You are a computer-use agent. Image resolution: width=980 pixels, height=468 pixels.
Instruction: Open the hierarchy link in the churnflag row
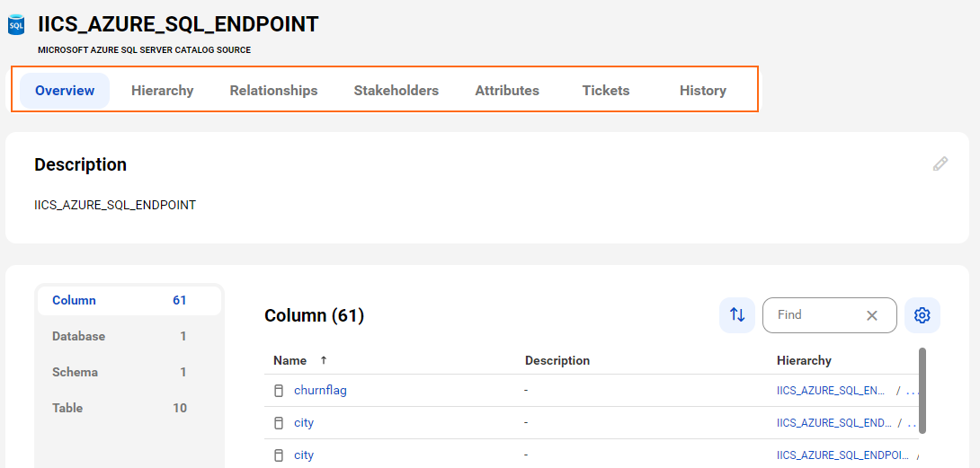[x=831, y=391]
